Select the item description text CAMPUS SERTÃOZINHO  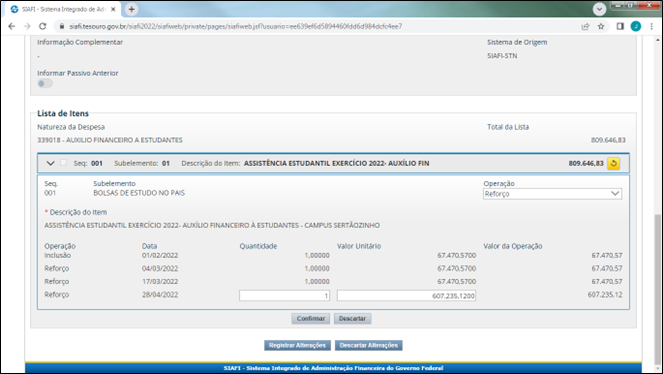coord(342,225)
